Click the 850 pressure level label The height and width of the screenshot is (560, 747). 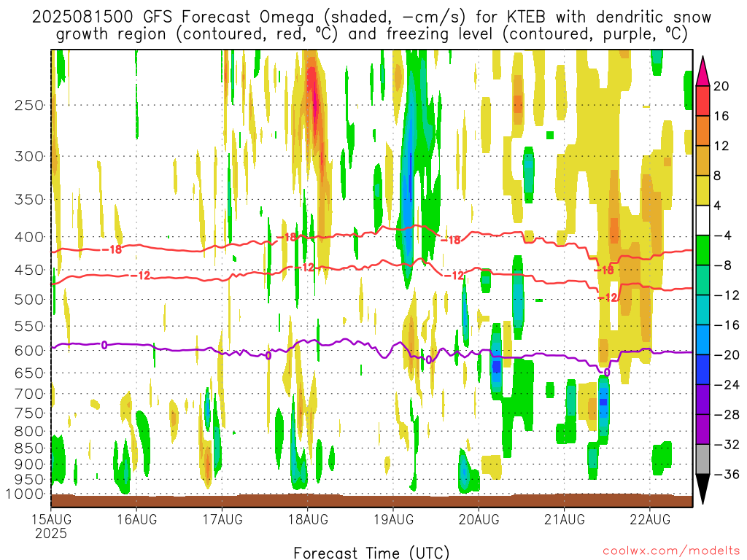point(29,448)
